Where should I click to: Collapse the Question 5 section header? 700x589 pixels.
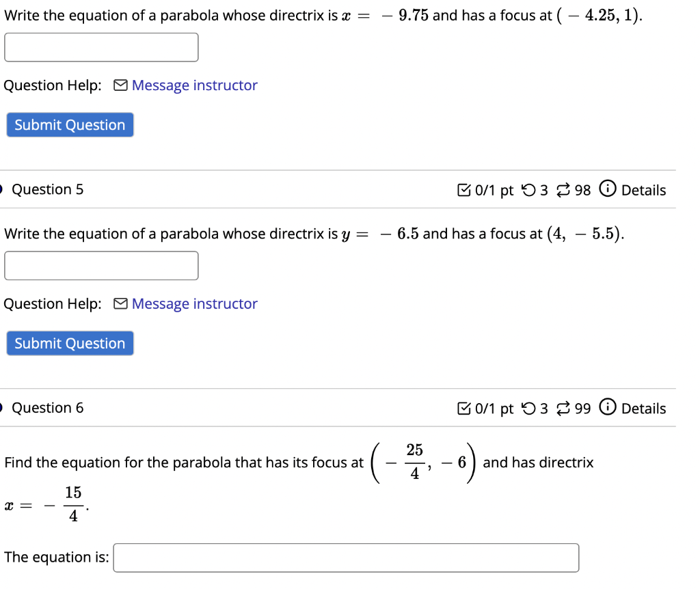click(x=47, y=189)
